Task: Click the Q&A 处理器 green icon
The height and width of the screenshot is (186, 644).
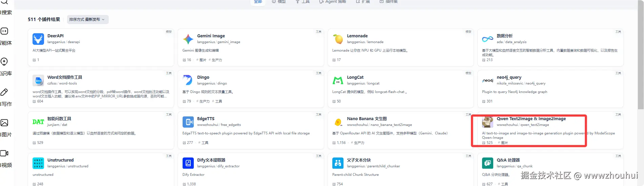Action: click(x=487, y=163)
